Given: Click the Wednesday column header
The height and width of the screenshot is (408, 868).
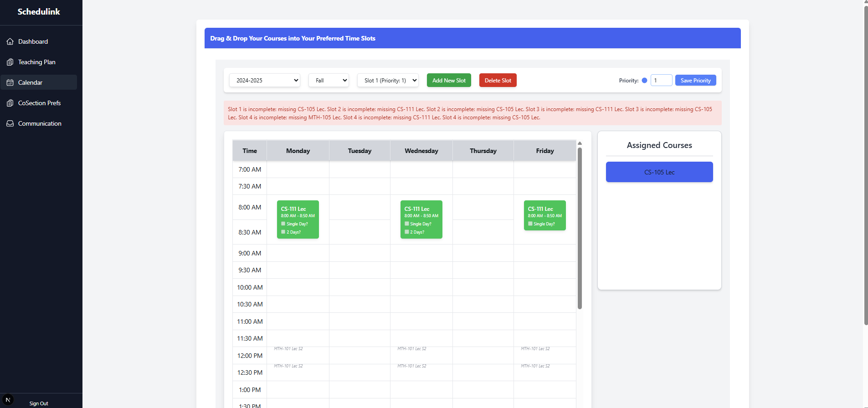Looking at the screenshot, I should point(421,151).
